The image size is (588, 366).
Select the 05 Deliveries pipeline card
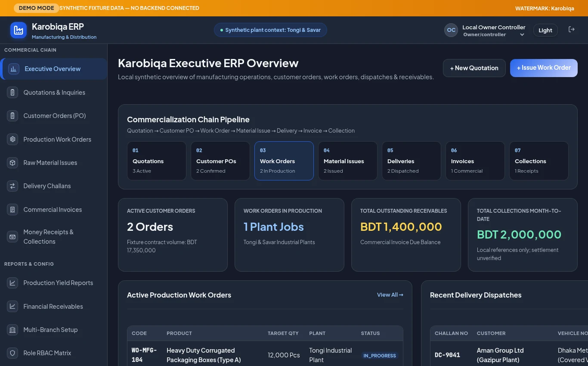[412, 161]
